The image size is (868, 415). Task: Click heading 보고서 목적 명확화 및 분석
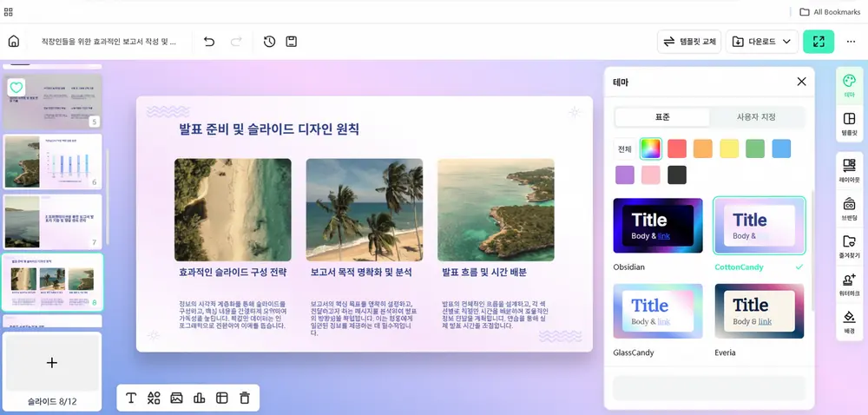pos(361,273)
